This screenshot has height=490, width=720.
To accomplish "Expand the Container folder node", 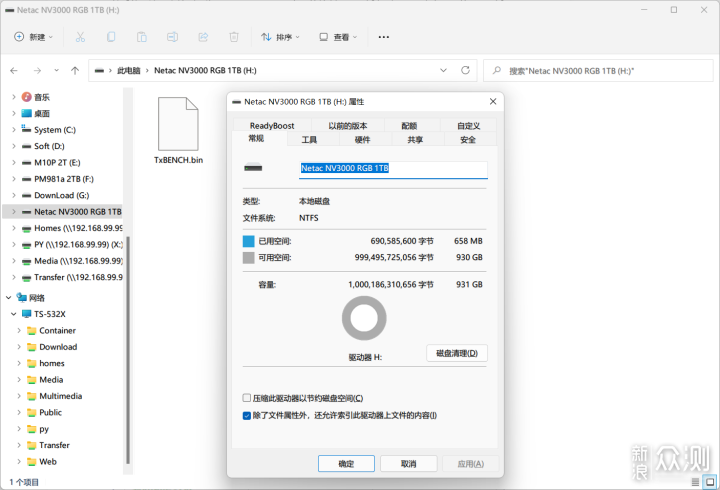I will [19, 331].
